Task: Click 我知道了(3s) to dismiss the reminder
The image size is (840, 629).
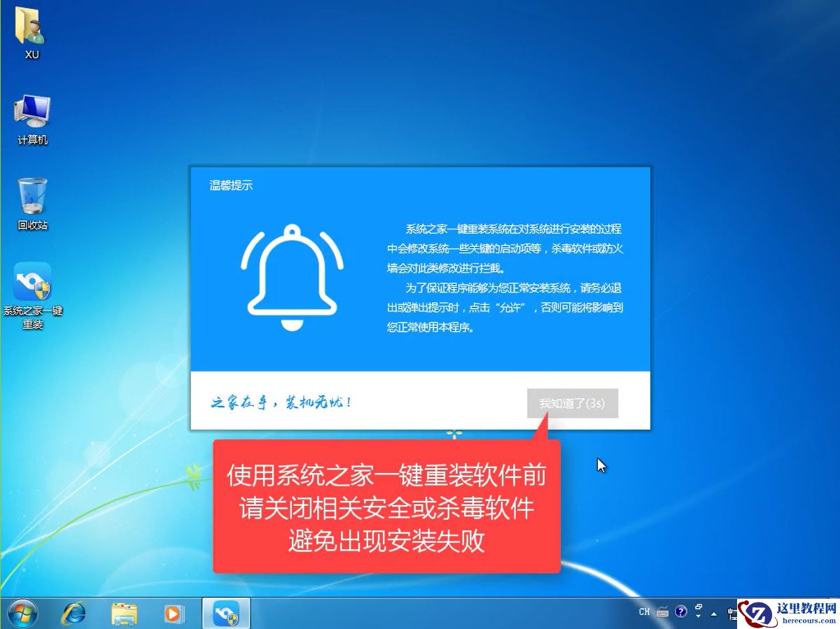Action: (572, 403)
